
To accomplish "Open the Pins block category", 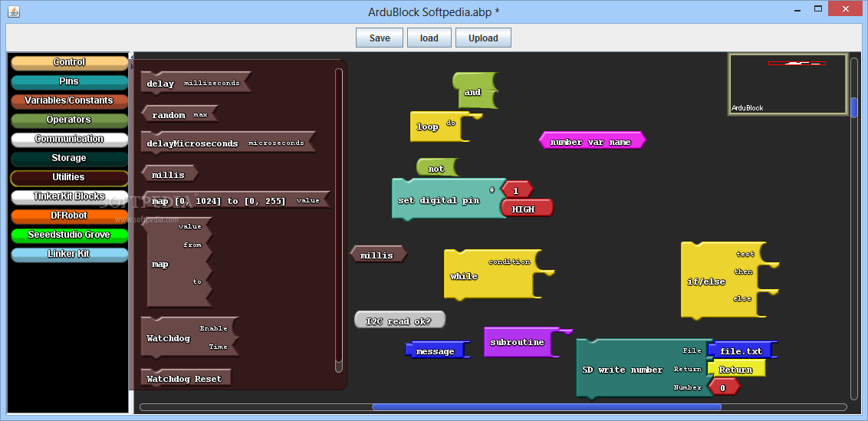I will [69, 82].
